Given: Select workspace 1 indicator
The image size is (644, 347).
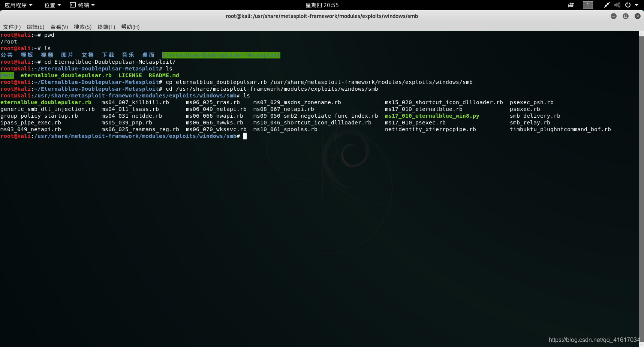Looking at the screenshot, I should pyautogui.click(x=588, y=5).
